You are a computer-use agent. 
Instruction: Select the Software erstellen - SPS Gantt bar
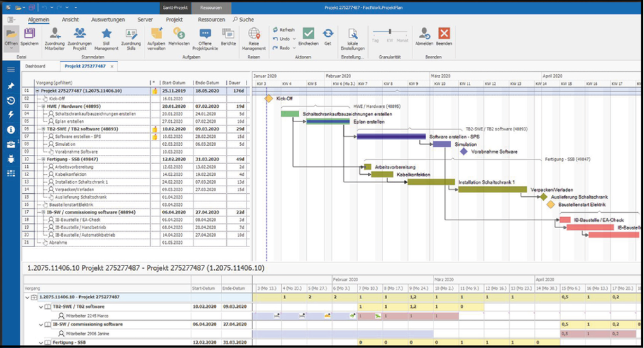tap(391, 136)
